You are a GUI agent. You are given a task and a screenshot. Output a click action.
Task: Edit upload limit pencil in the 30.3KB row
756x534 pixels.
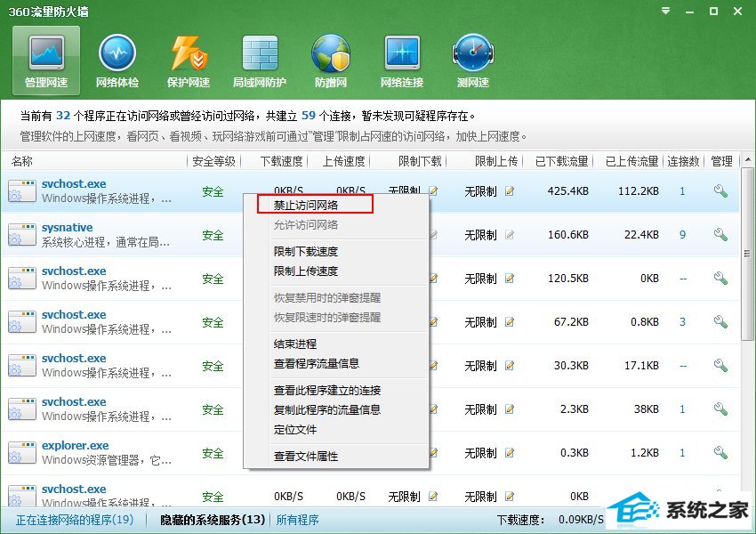pyautogui.click(x=510, y=366)
